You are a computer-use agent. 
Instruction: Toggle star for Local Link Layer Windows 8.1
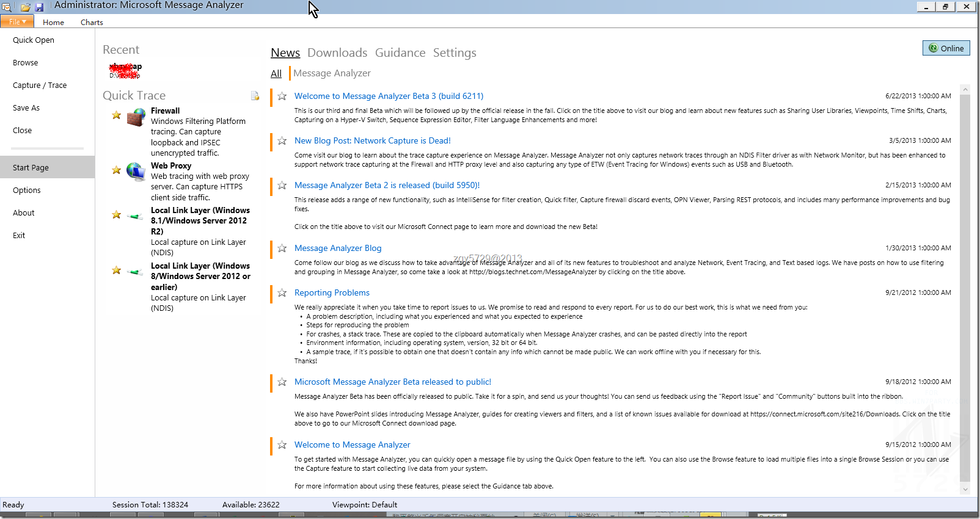coord(116,214)
